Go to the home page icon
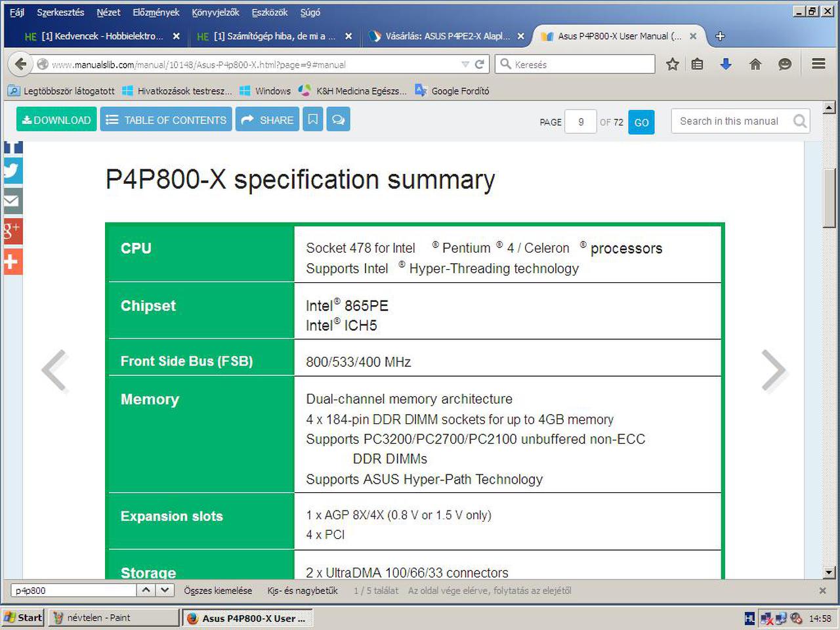The image size is (840, 630). tap(755, 64)
